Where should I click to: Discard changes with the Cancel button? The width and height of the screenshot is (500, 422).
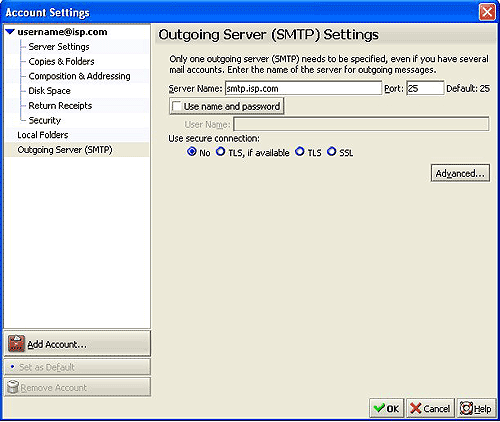(430, 408)
